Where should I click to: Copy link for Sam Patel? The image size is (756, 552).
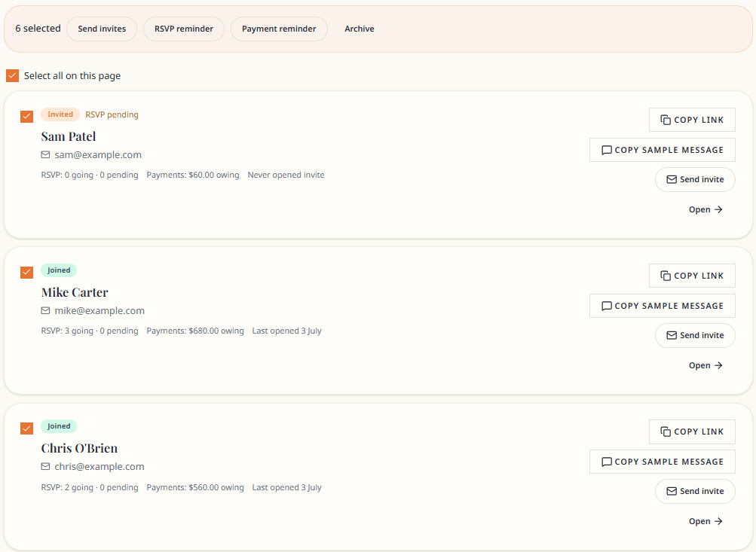(x=692, y=120)
